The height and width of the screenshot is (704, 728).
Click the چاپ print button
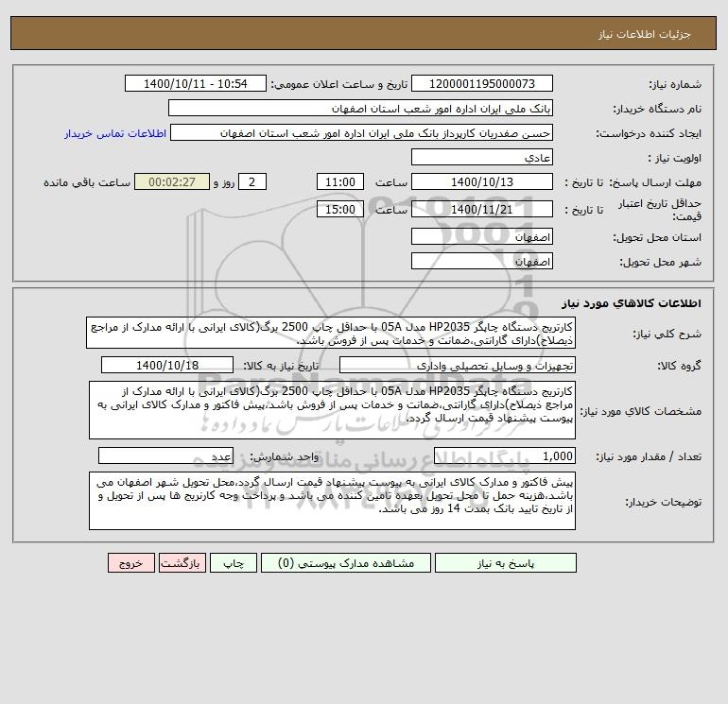coord(234,563)
